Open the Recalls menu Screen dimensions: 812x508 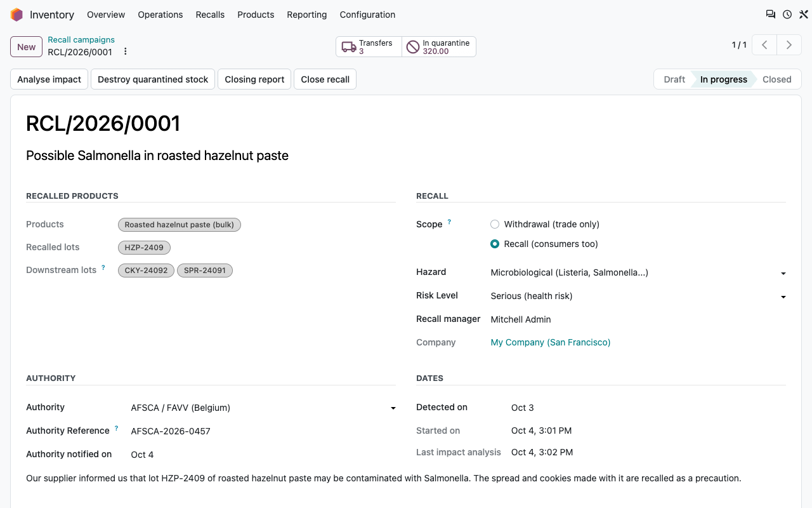tap(210, 15)
